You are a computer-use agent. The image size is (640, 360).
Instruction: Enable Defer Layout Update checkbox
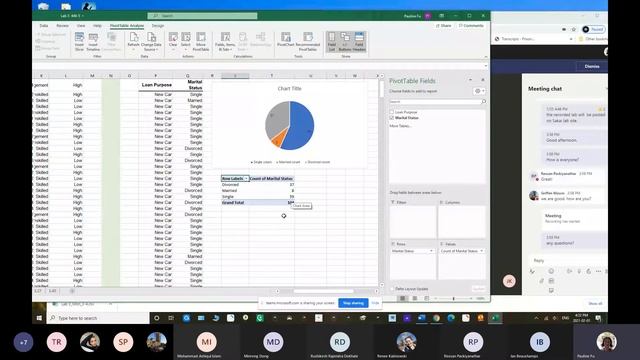coord(392,289)
